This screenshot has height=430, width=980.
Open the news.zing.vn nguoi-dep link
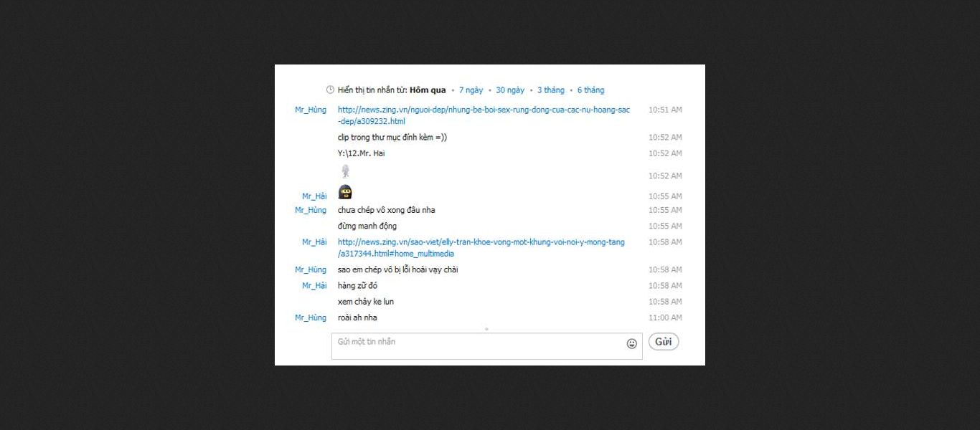[x=484, y=115]
